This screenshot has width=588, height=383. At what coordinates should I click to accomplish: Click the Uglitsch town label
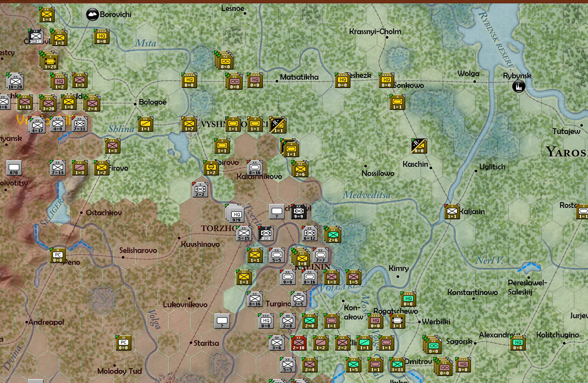click(492, 167)
